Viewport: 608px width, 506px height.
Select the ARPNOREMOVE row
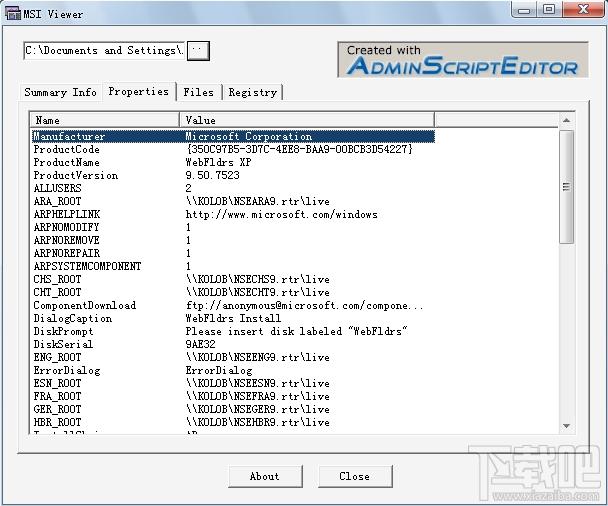(233, 240)
